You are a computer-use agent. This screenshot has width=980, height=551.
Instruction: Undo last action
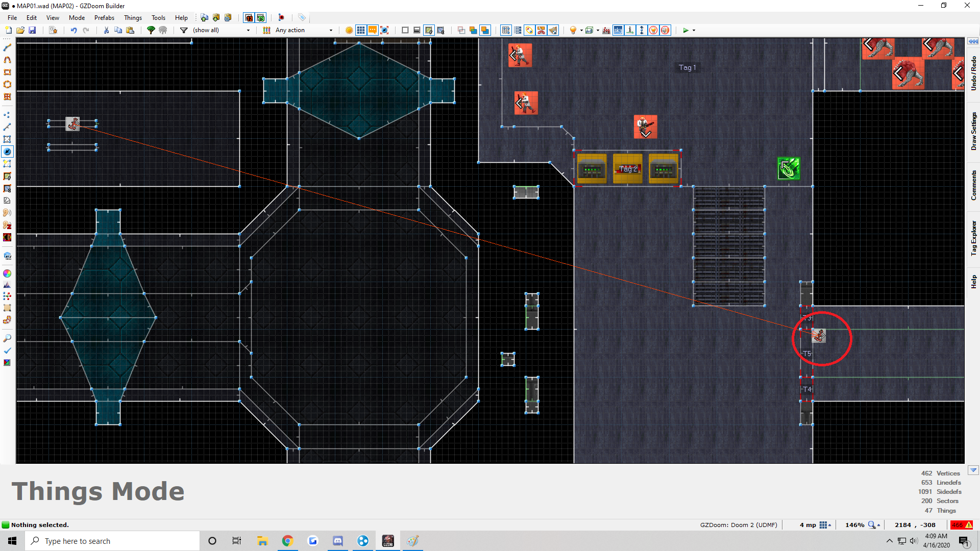pyautogui.click(x=74, y=30)
